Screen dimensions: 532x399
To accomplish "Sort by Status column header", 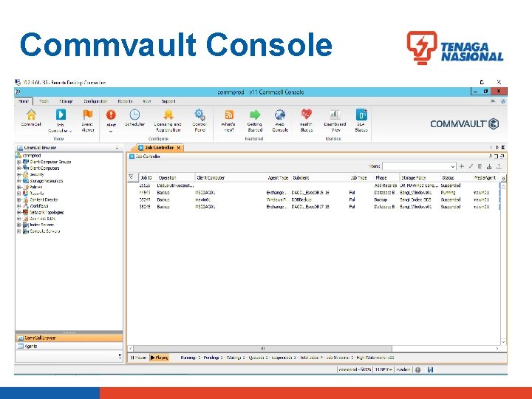I will 456,177.
